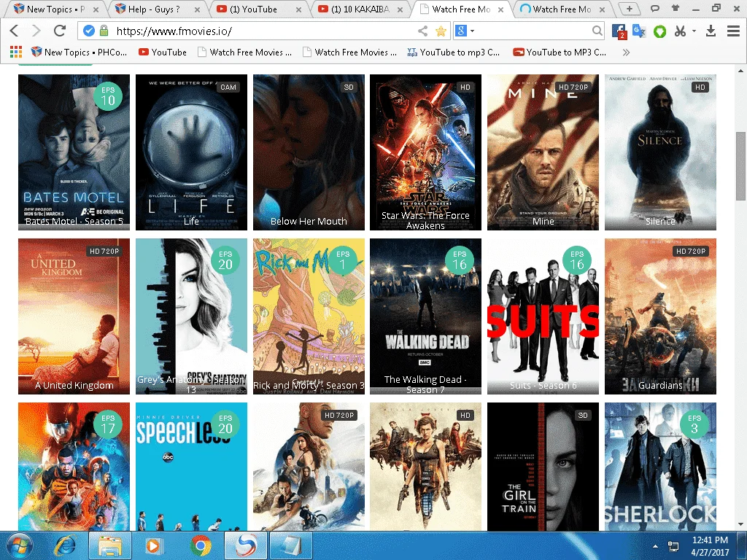Screen dimensions: 747x560
Task: Open the apps grid in bookmarks bar
Action: point(16,52)
